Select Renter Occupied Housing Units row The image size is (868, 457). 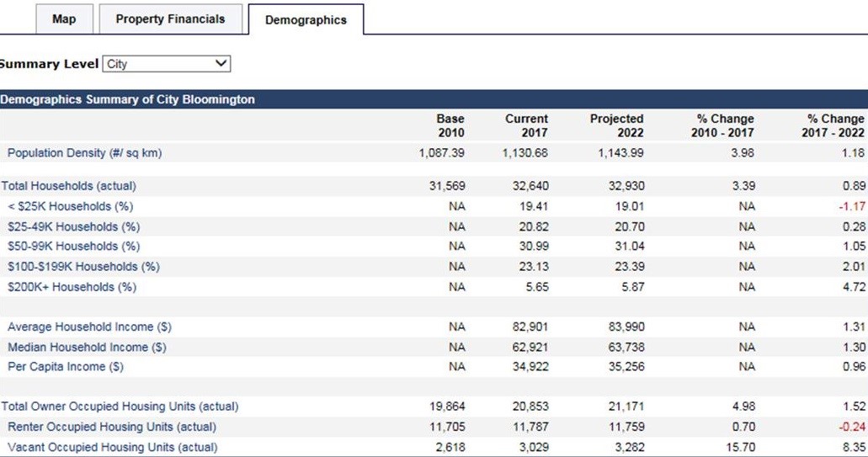(x=111, y=427)
